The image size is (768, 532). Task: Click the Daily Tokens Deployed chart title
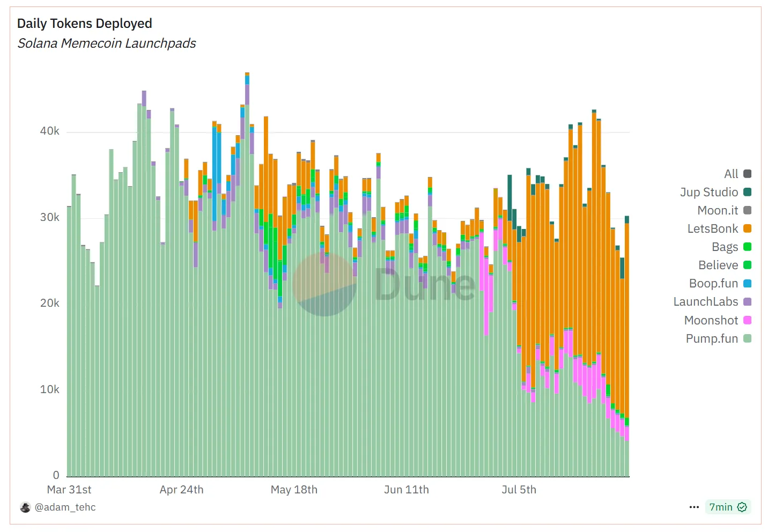[85, 24]
